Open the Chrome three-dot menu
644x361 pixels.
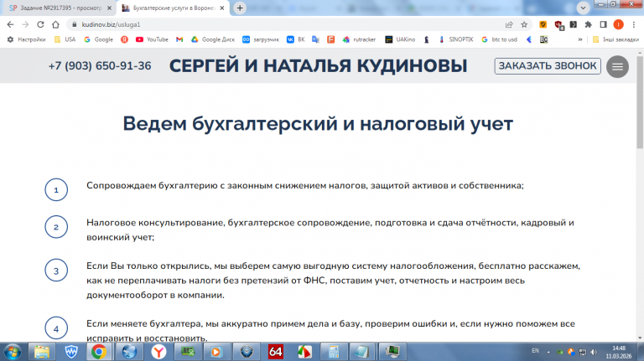[x=634, y=24]
